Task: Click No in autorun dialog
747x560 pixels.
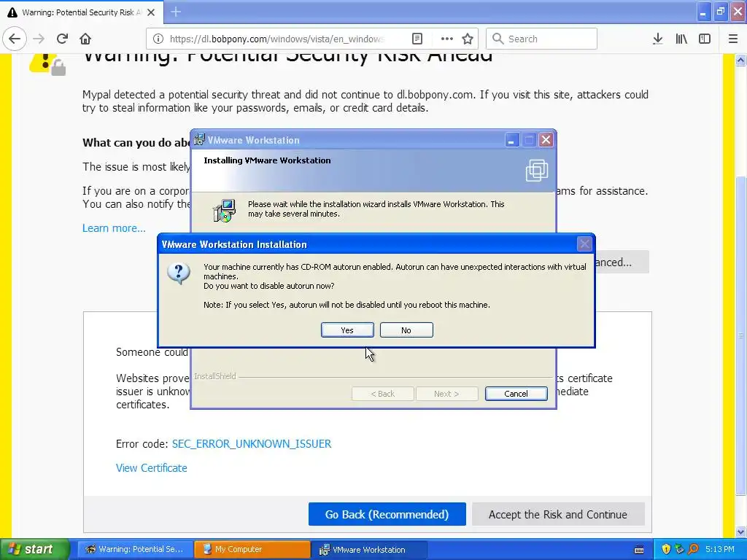Action: point(406,330)
